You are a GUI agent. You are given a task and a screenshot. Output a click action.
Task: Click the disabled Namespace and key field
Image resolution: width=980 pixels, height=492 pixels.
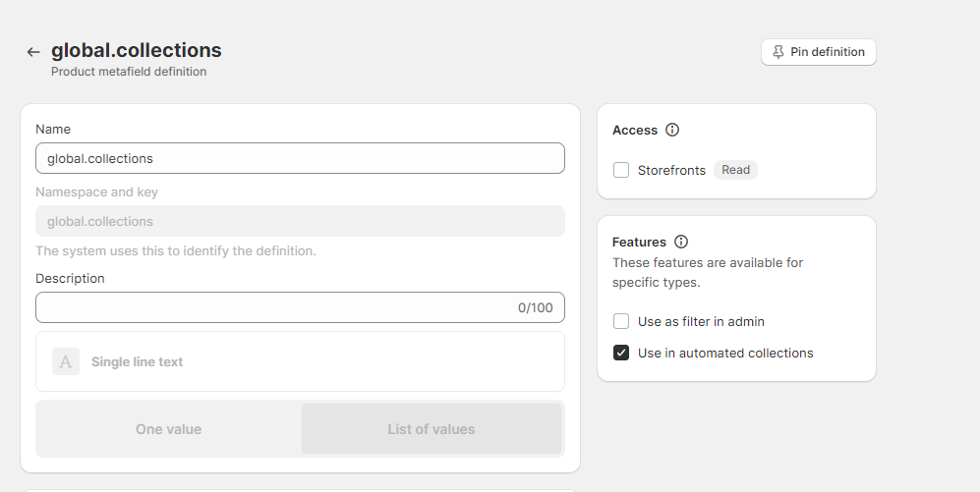[300, 221]
